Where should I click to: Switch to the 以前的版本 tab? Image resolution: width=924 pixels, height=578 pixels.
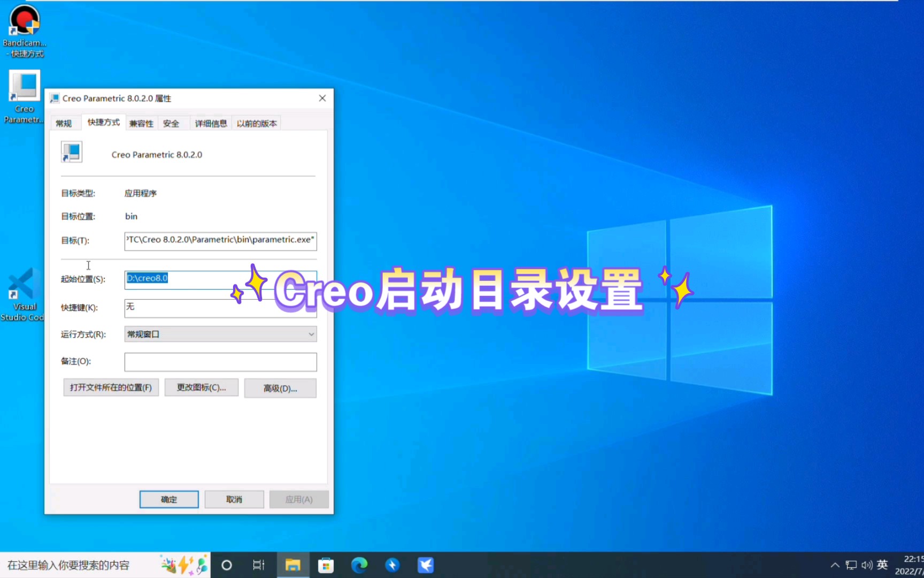pyautogui.click(x=257, y=124)
